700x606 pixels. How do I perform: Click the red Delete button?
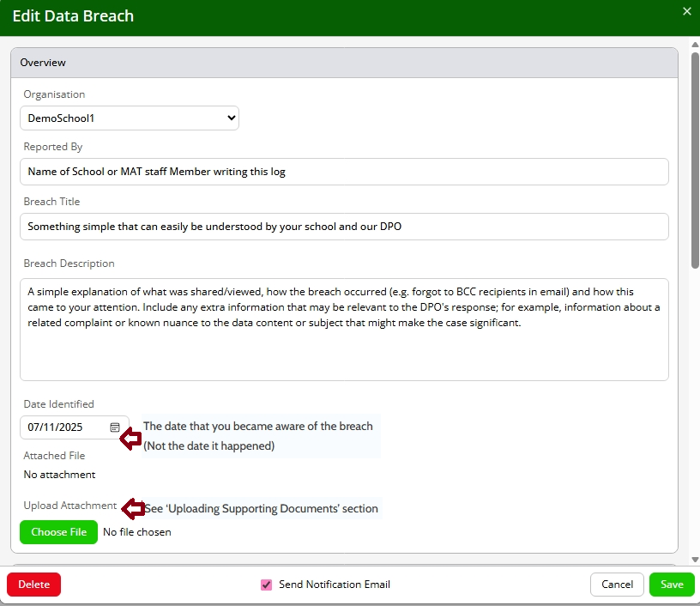click(x=34, y=585)
